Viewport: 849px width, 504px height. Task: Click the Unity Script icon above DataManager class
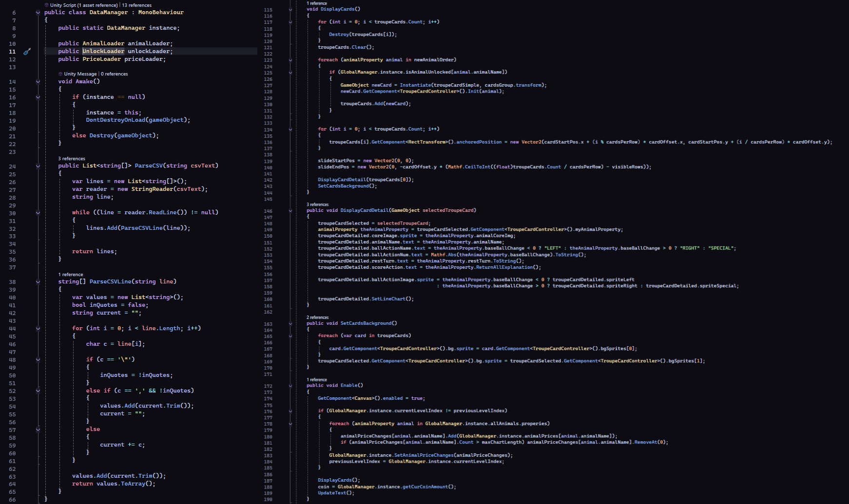coord(47,5)
